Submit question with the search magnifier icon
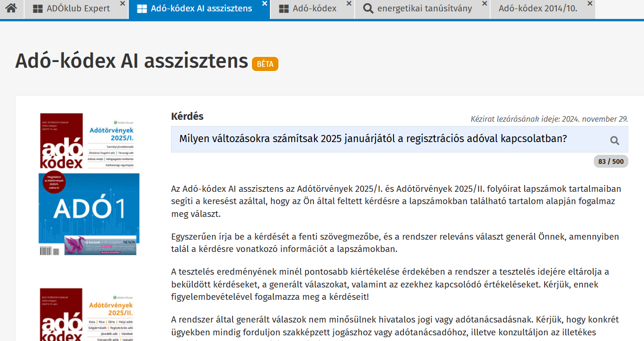Viewport: 644px width, 341px height. tap(615, 140)
